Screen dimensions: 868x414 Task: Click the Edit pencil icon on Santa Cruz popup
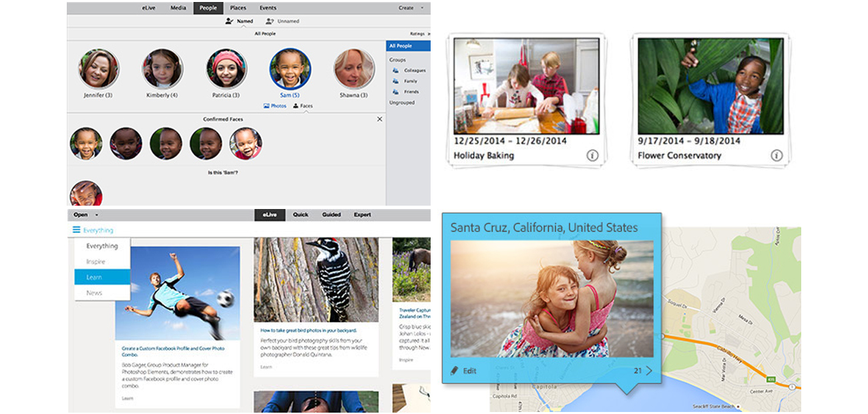pyautogui.click(x=454, y=371)
